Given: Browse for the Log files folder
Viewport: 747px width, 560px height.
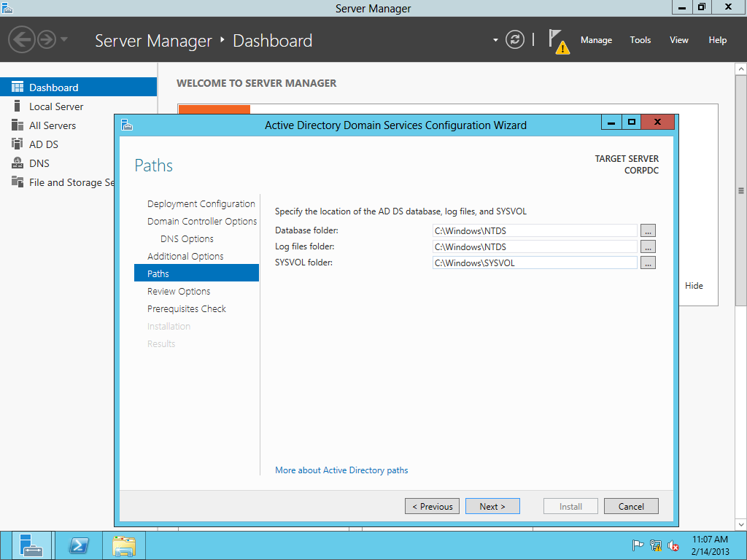Looking at the screenshot, I should tap(648, 246).
